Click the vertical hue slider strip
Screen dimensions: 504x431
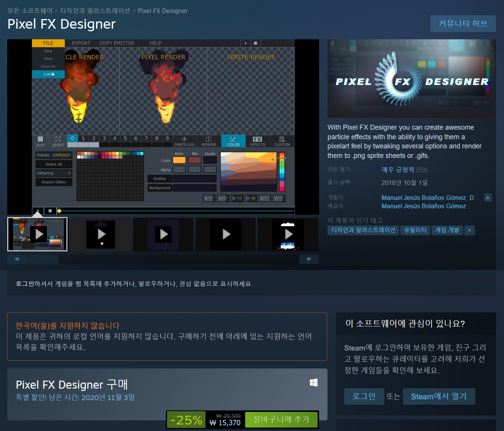tap(282, 172)
